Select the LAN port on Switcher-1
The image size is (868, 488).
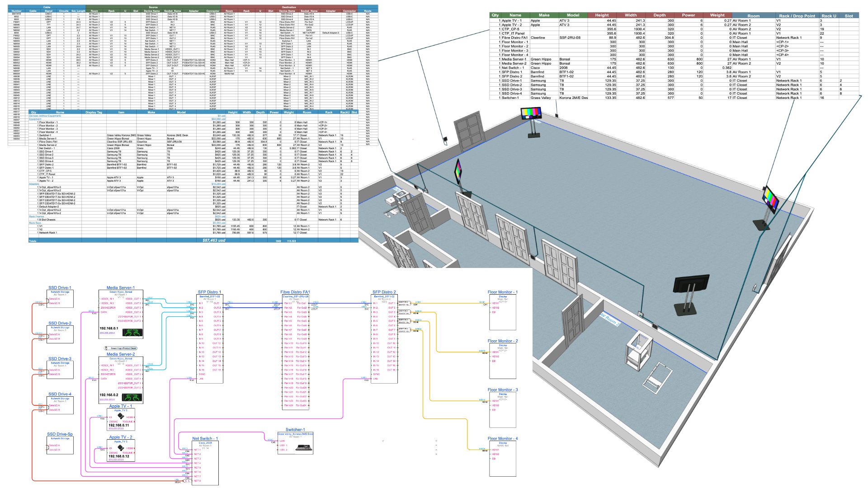click(281, 441)
